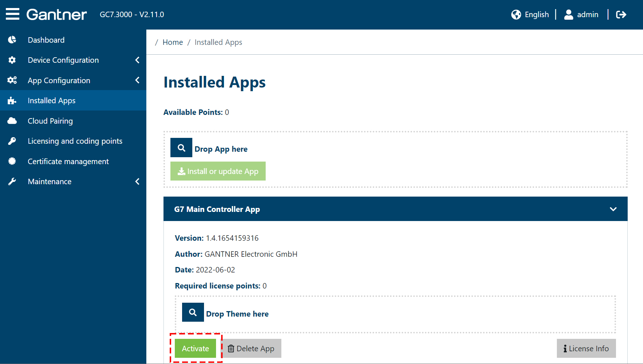
Task: Expand App Configuration submenu chevron
Action: [x=138, y=80]
